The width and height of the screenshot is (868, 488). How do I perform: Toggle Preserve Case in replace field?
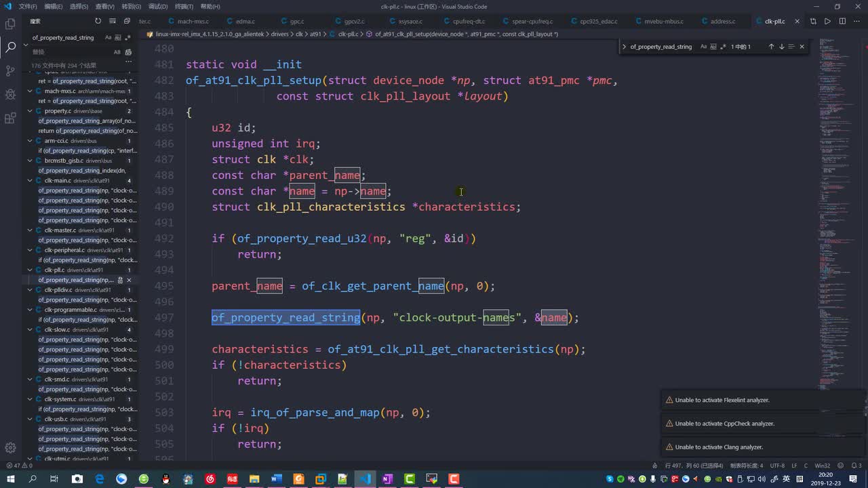click(x=117, y=52)
